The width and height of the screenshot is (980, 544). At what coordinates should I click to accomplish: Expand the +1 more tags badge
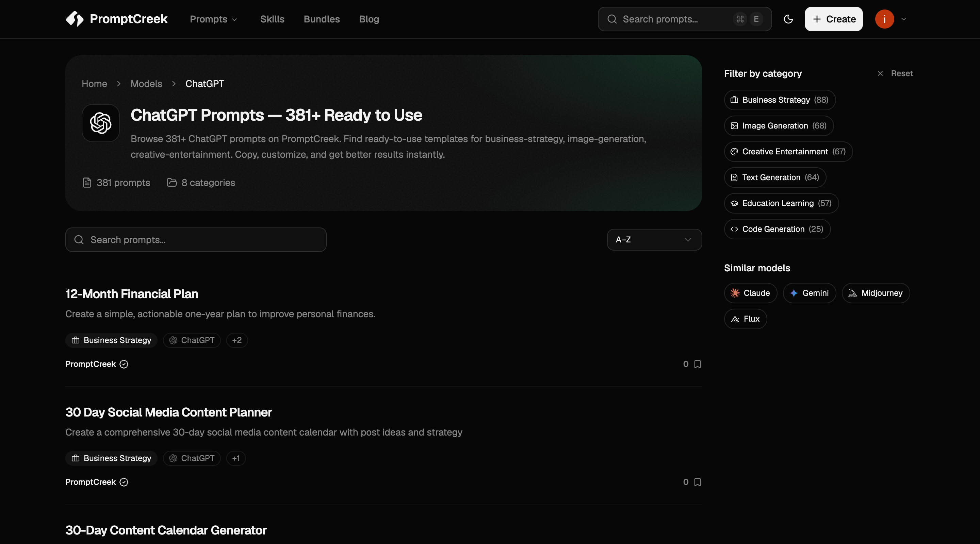point(236,458)
